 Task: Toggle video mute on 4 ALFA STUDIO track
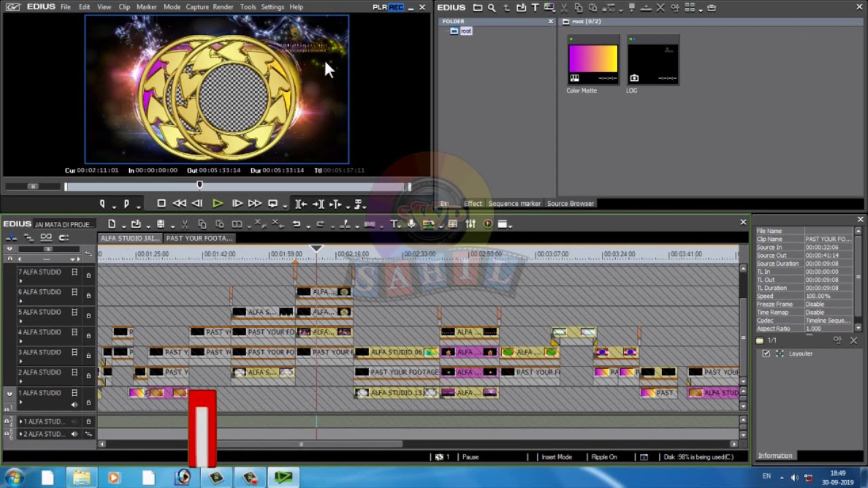(75, 332)
